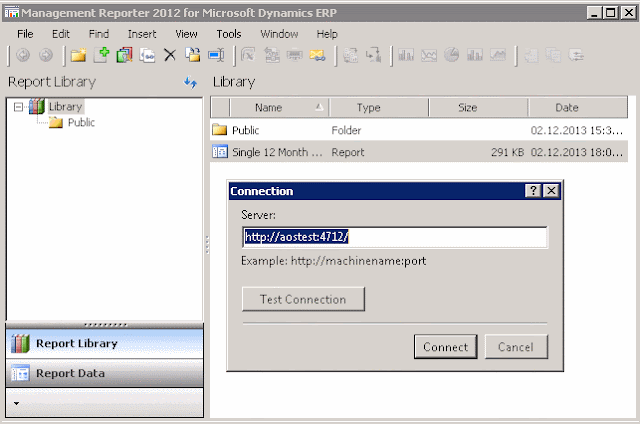The image size is (640, 424).
Task: Click the Size column header
Action: (478, 108)
